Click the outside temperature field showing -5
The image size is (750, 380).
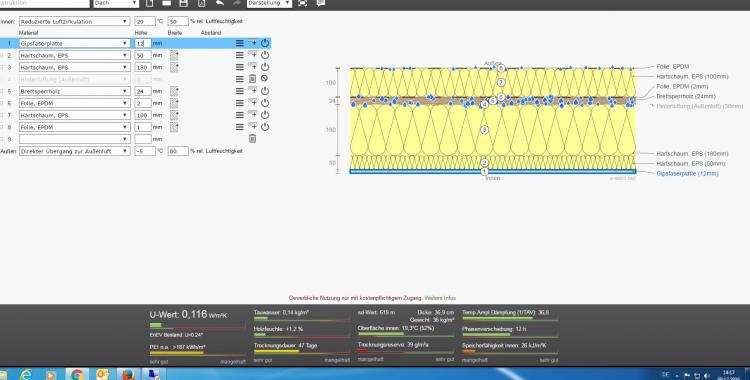145,151
